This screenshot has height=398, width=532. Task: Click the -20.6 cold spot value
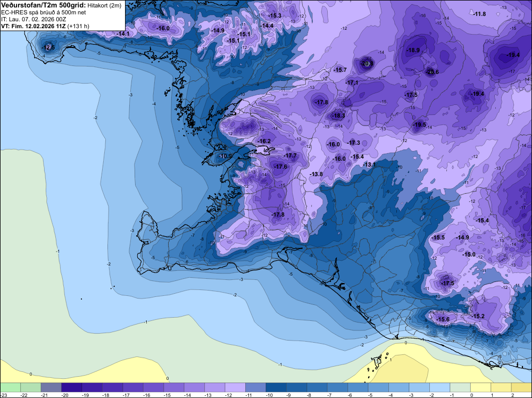(x=432, y=72)
